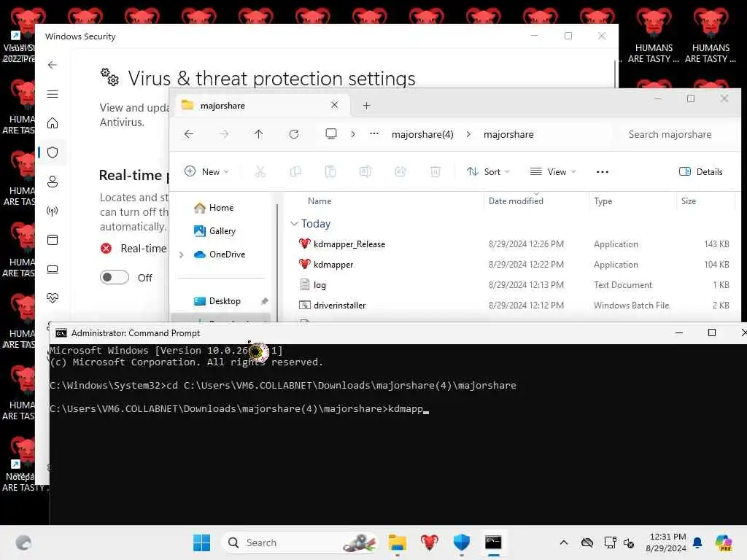Open the notification bell
Viewport: 747px width, 560px height.
697,542
